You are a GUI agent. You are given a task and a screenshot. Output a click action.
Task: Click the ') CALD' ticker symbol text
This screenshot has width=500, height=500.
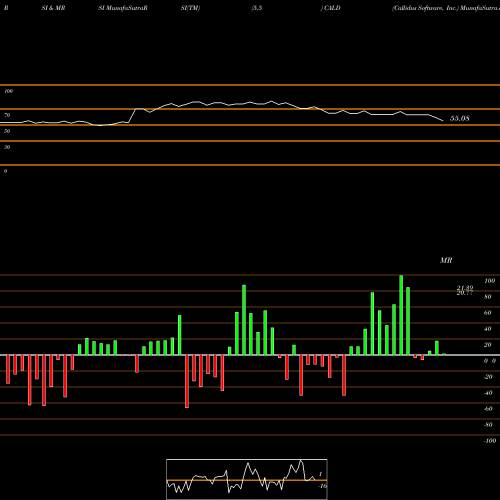[331, 8]
